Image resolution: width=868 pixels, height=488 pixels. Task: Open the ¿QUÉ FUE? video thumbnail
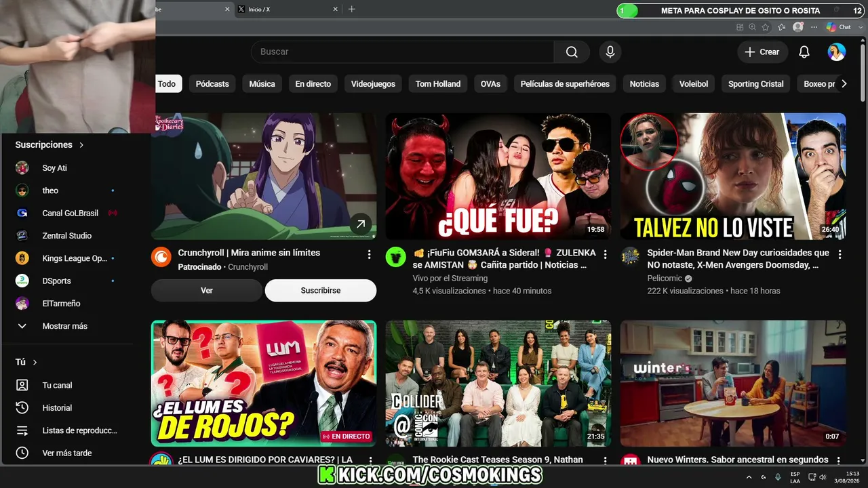tap(498, 176)
